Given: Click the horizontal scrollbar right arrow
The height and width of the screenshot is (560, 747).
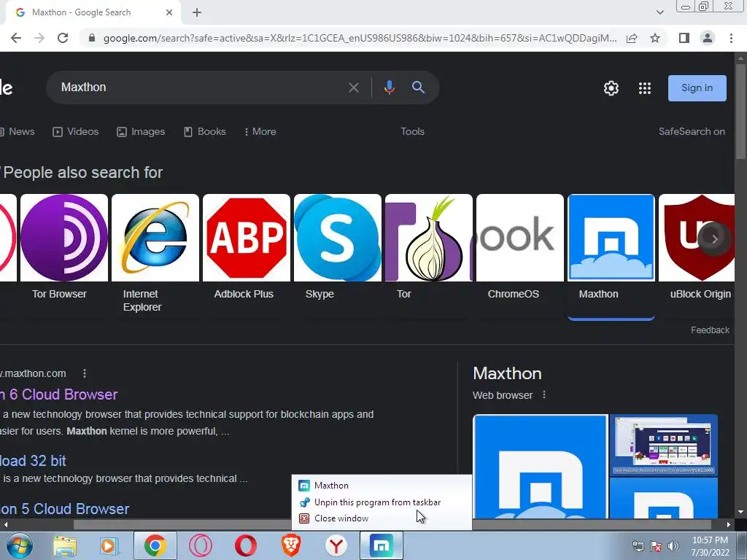Looking at the screenshot, I should [x=729, y=524].
